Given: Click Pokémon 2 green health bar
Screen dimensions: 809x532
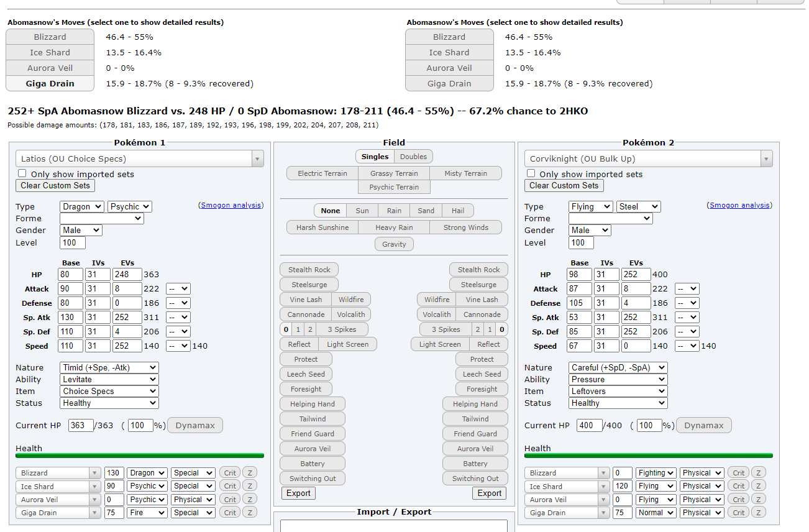Looking at the screenshot, I should coord(649,456).
